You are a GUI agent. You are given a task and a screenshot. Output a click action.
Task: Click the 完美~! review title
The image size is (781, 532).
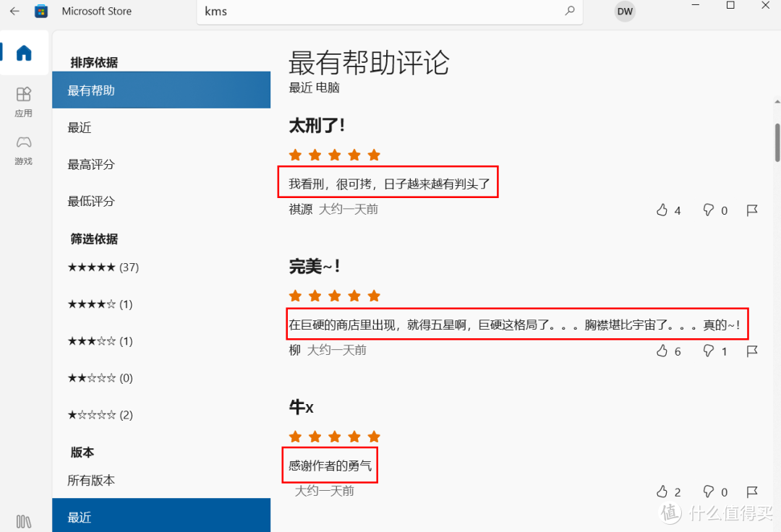[x=315, y=266]
